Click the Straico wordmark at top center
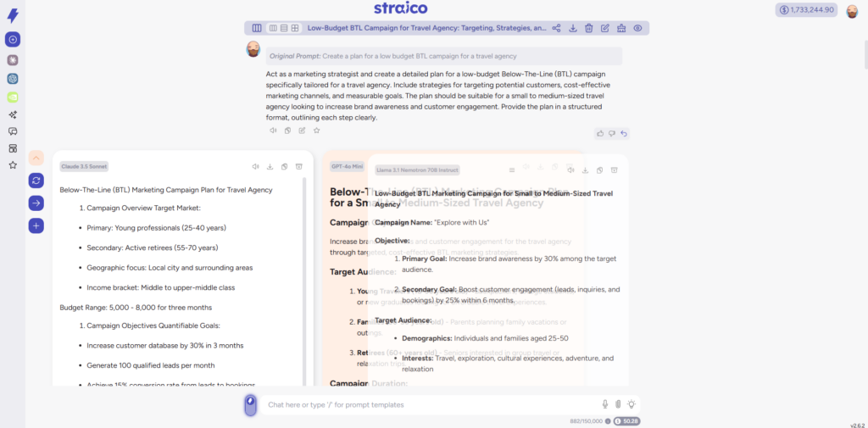Screen dimensions: 868x428 400,8
